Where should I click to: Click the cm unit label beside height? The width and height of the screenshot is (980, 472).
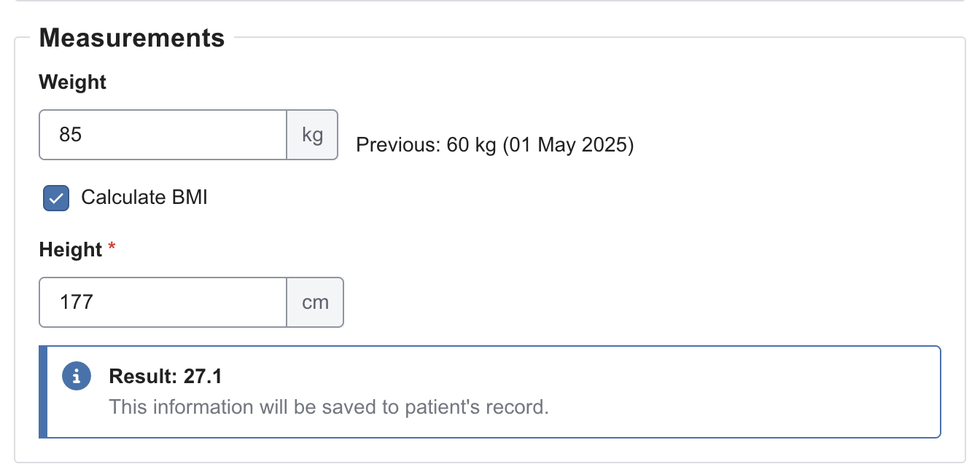click(314, 302)
